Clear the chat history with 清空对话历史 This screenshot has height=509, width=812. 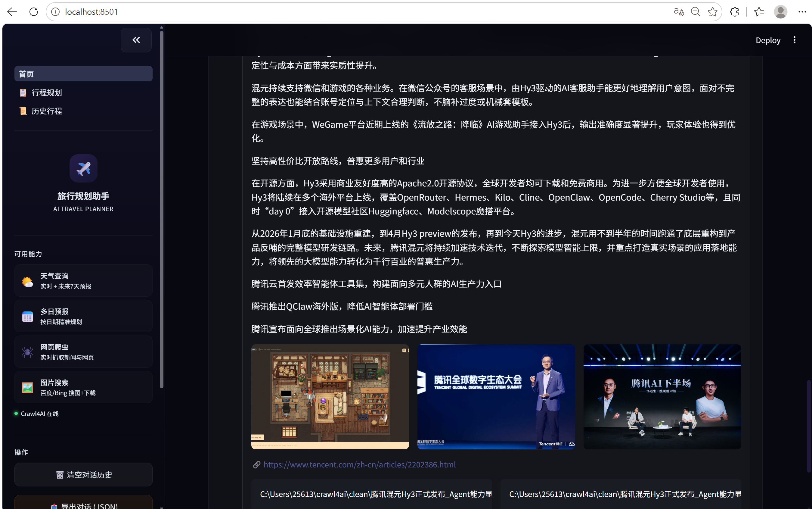[x=83, y=475]
